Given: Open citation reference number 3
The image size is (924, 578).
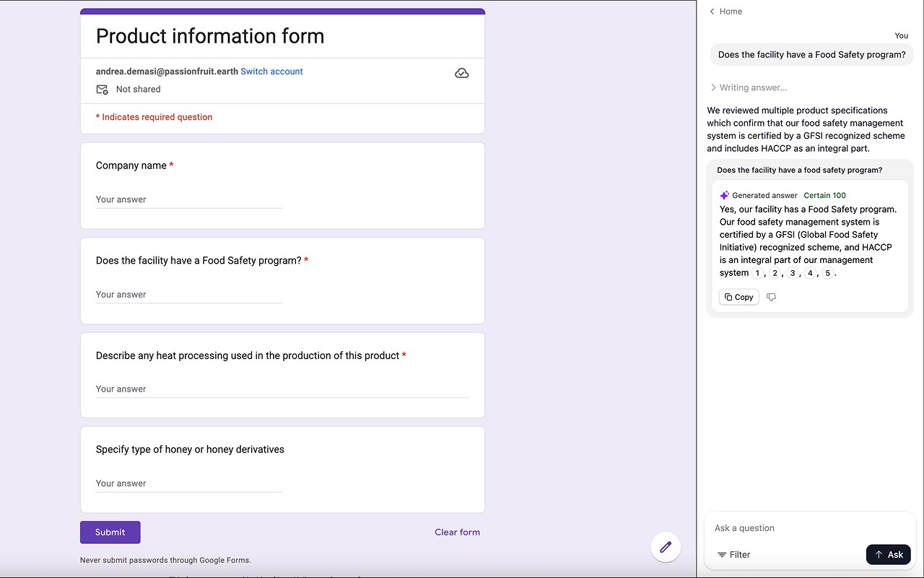Looking at the screenshot, I should pos(793,273).
